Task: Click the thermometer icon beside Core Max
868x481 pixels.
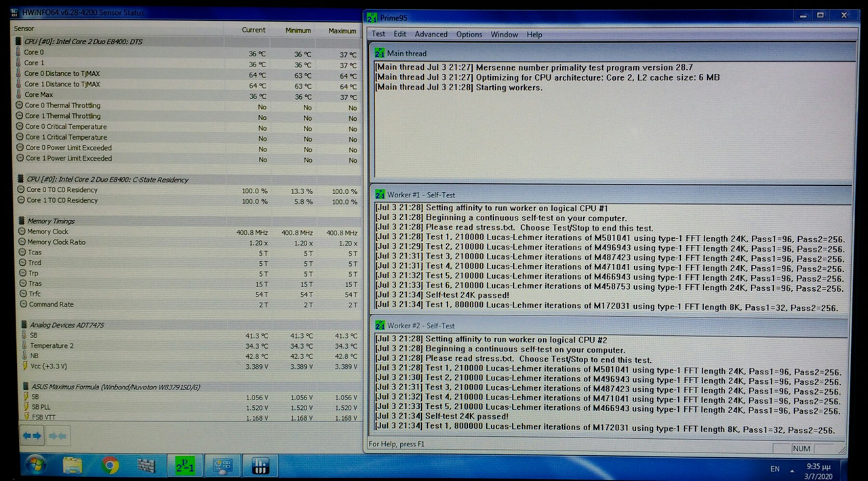Action: click(x=19, y=95)
